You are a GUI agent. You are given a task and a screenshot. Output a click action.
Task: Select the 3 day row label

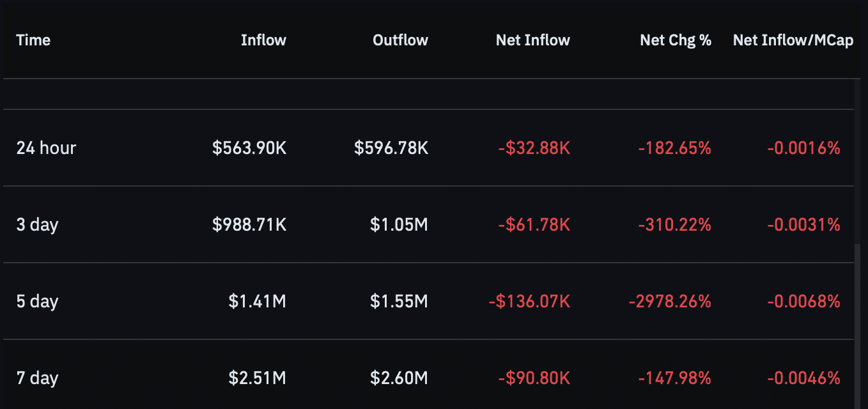tap(37, 225)
